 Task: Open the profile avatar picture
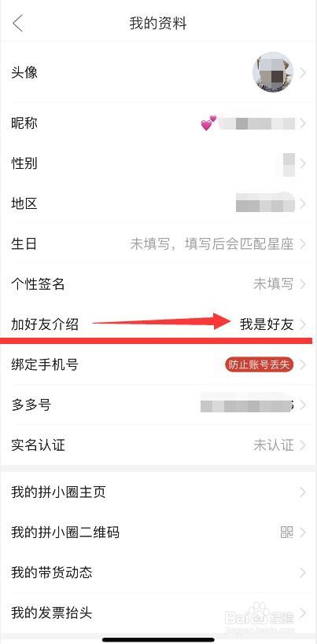pyautogui.click(x=273, y=72)
